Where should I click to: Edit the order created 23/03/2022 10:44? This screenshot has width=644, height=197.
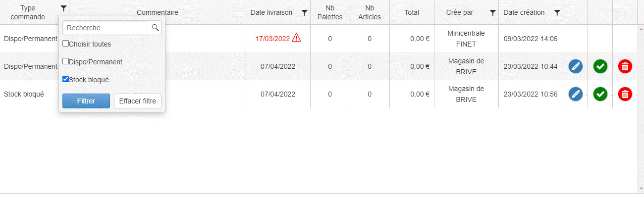point(576,66)
